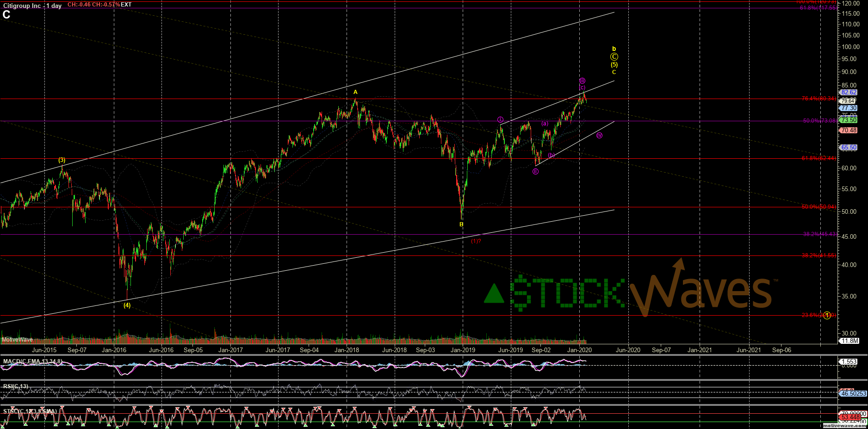Select the Jan-2021 date axis label

(700, 350)
